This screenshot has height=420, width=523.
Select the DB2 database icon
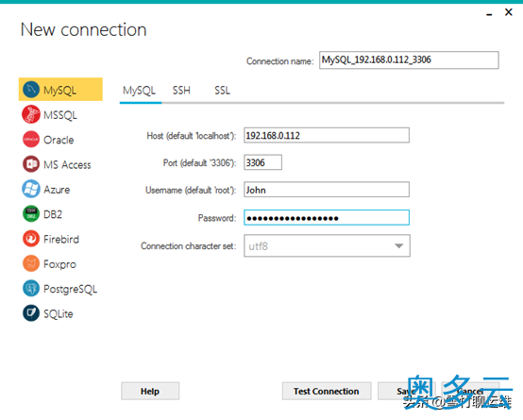click(31, 214)
